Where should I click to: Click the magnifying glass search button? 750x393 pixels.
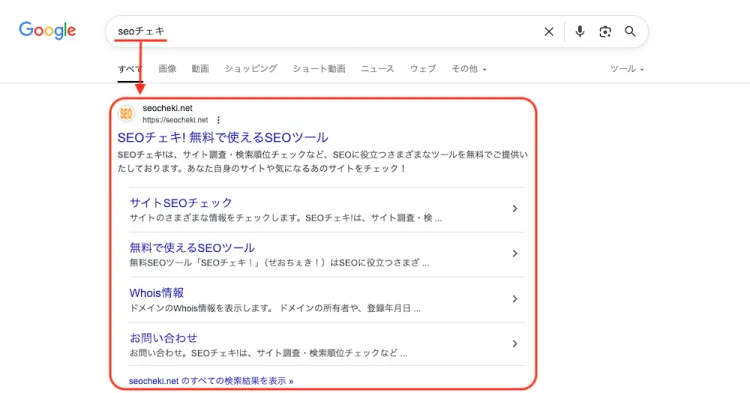pyautogui.click(x=630, y=32)
